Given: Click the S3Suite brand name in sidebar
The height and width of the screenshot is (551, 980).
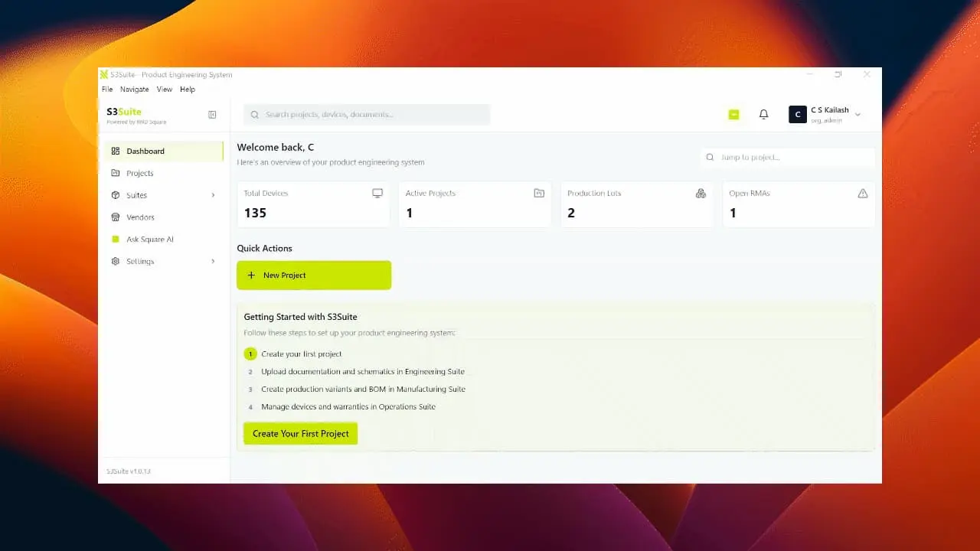Looking at the screenshot, I should tap(124, 112).
